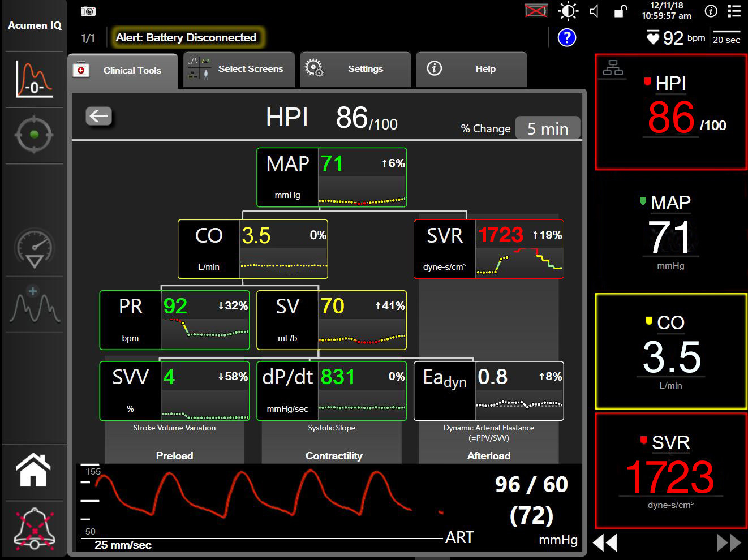The image size is (748, 560).
Task: Toggle the speaker volume icon
Action: coord(595,11)
